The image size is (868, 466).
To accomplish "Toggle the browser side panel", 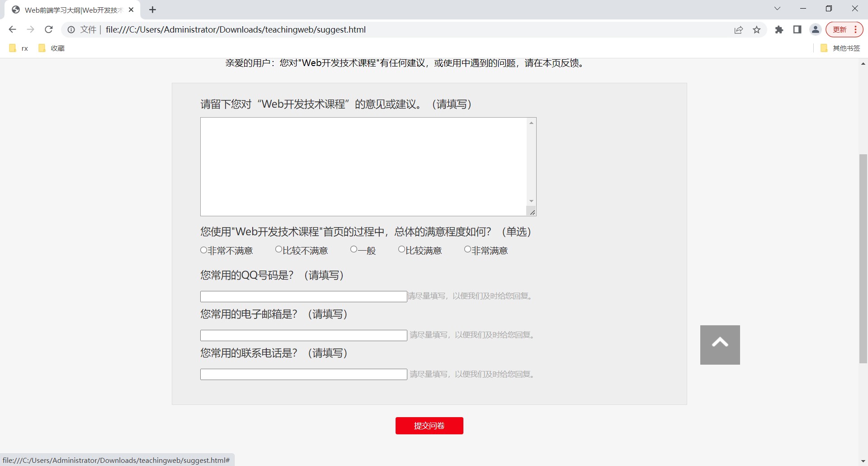I will [797, 30].
